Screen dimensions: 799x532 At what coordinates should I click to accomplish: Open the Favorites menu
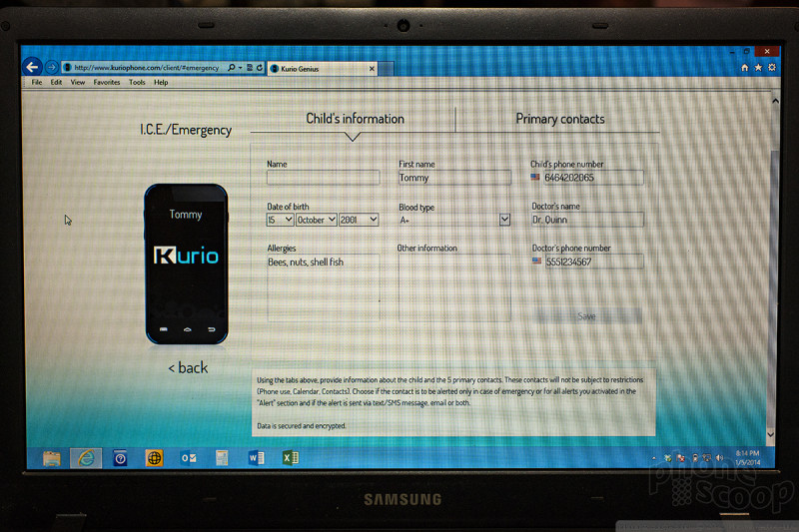(x=107, y=82)
